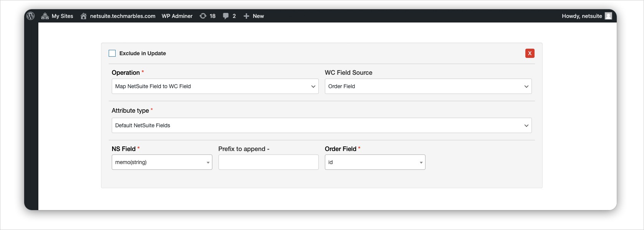The image size is (644, 230).
Task: Open the Order Field id selector
Action: click(x=375, y=162)
